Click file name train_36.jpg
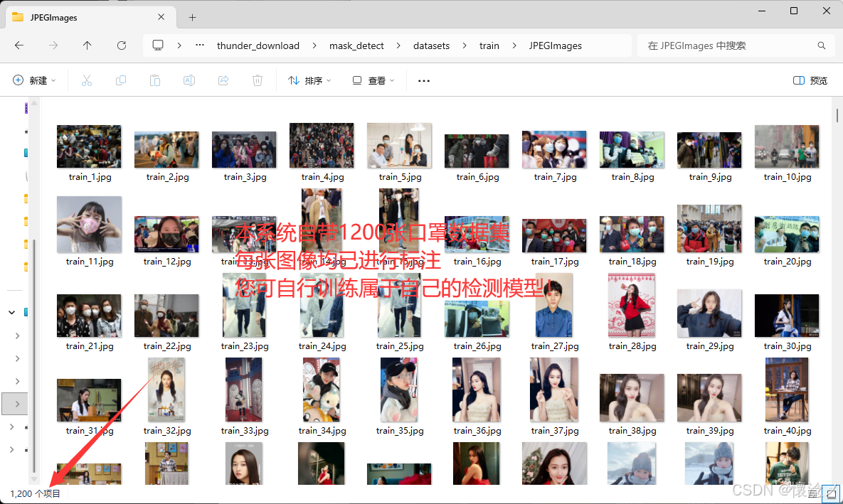The width and height of the screenshot is (843, 504). [x=477, y=431]
